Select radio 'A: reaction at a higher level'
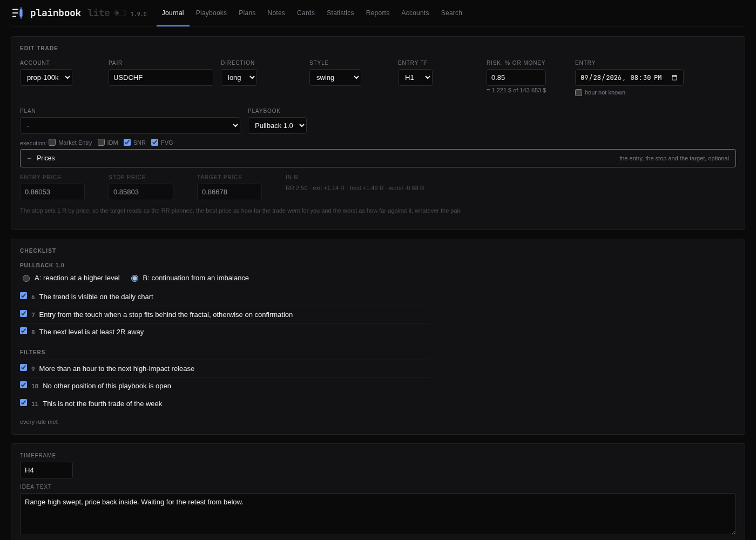This screenshot has height=540, width=756. click(26, 278)
